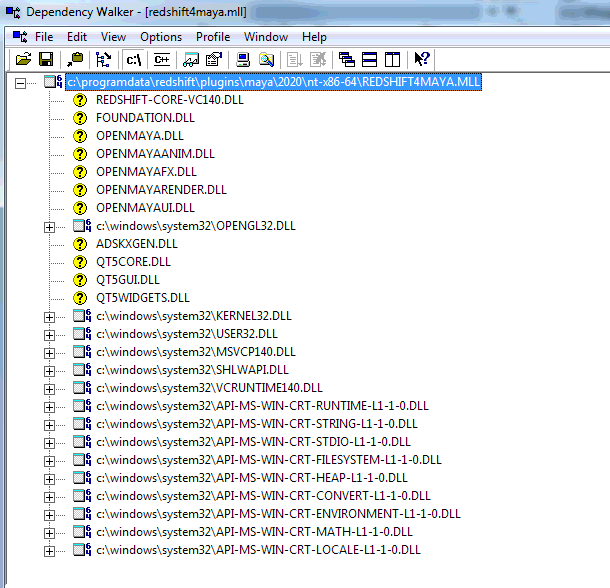Click missing-module icon beside REDSHIFT-CORE-VC140.DLL
The image size is (610, 588).
80,100
